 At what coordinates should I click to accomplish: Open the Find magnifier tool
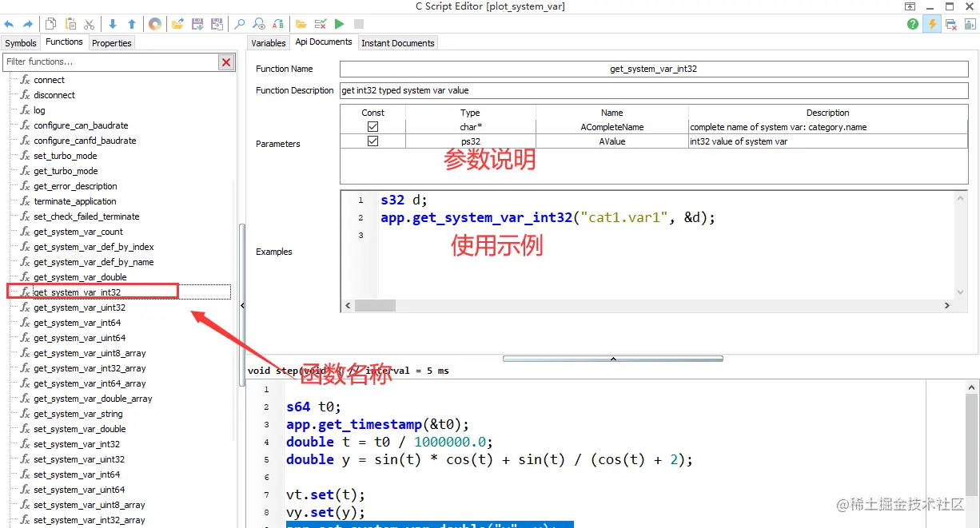pos(239,24)
